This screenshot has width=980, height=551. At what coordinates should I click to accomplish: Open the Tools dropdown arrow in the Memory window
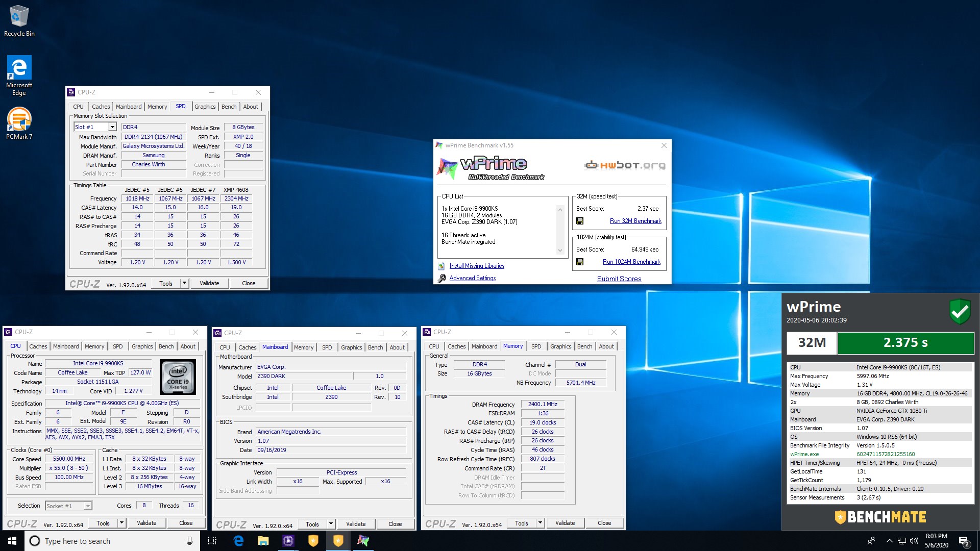coord(540,523)
